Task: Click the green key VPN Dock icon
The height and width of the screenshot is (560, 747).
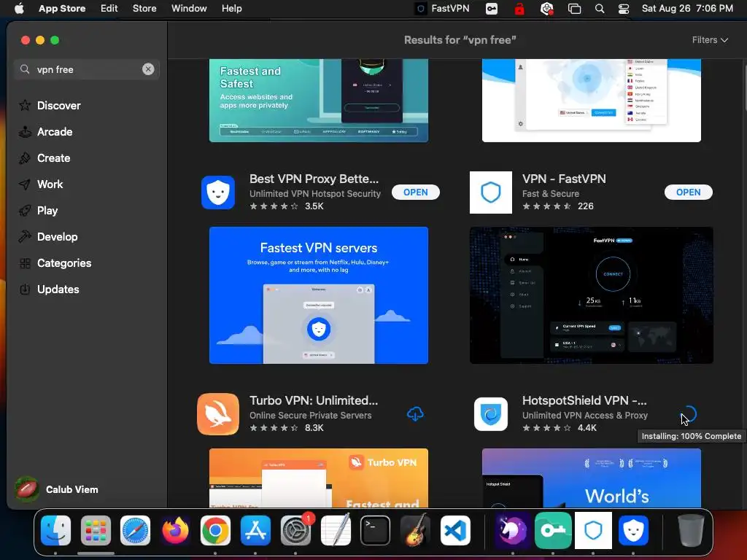Action: click(553, 530)
